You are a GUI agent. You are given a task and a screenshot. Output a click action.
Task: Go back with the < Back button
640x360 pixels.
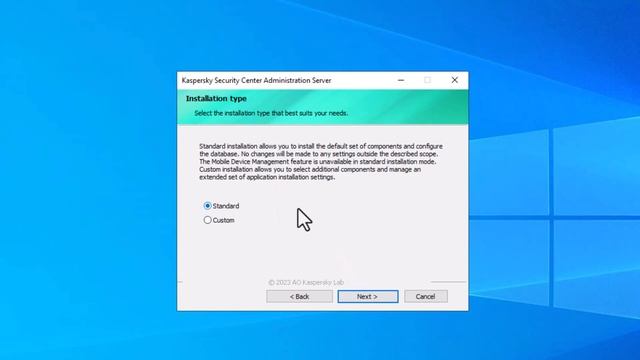[x=299, y=296]
